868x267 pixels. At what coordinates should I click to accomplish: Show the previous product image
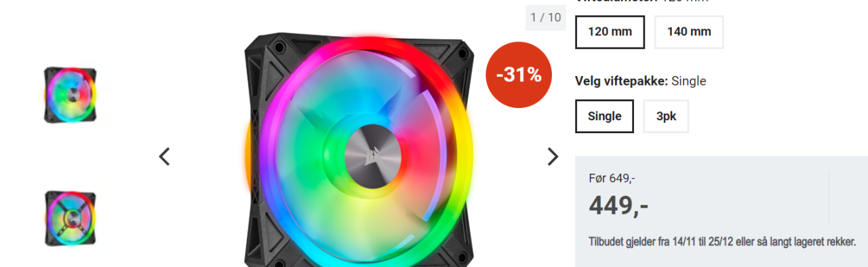click(164, 157)
